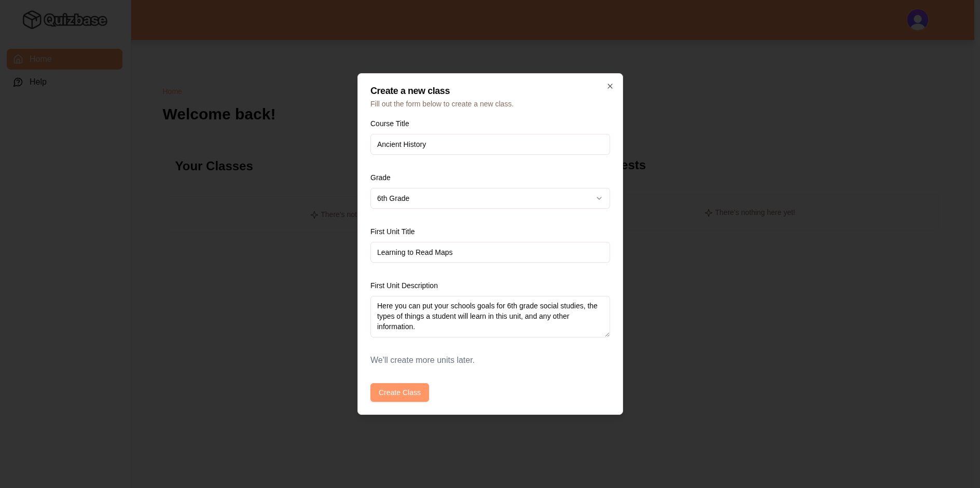Click inside the First Unit Description textarea
The image size is (980, 488).
490,316
